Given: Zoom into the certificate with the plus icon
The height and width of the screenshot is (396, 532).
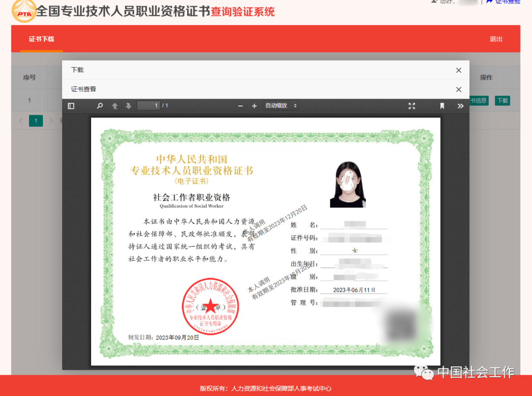Looking at the screenshot, I should tap(254, 106).
